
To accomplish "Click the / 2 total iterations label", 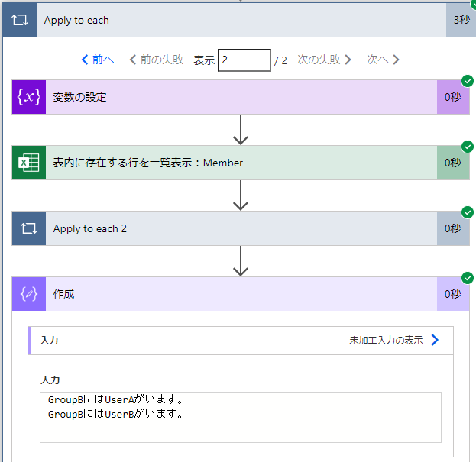I will (x=280, y=60).
